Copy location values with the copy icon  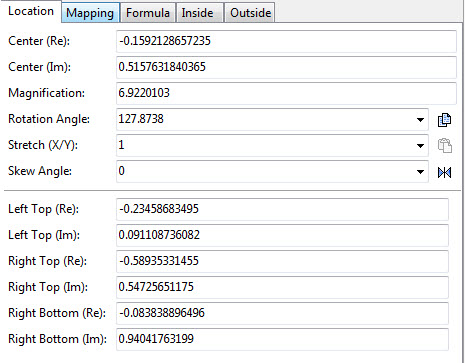click(444, 120)
